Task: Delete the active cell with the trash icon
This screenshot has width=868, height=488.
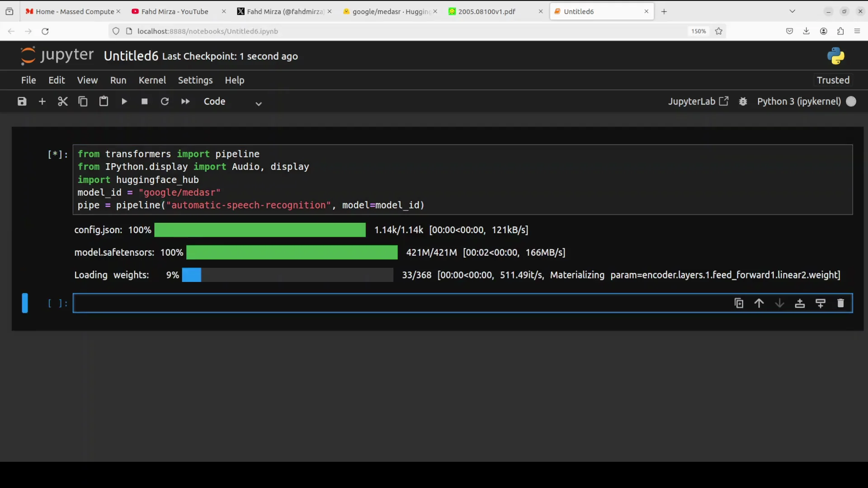Action: (x=840, y=303)
